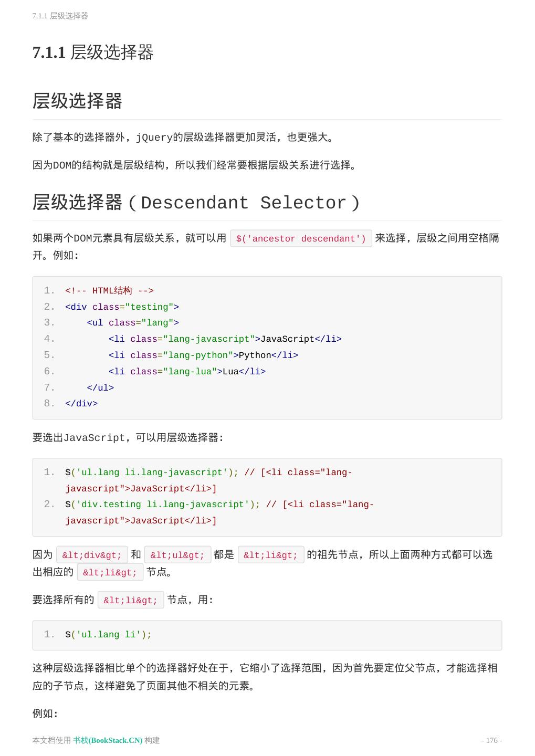Click the lang-python list item line

tap(203, 355)
